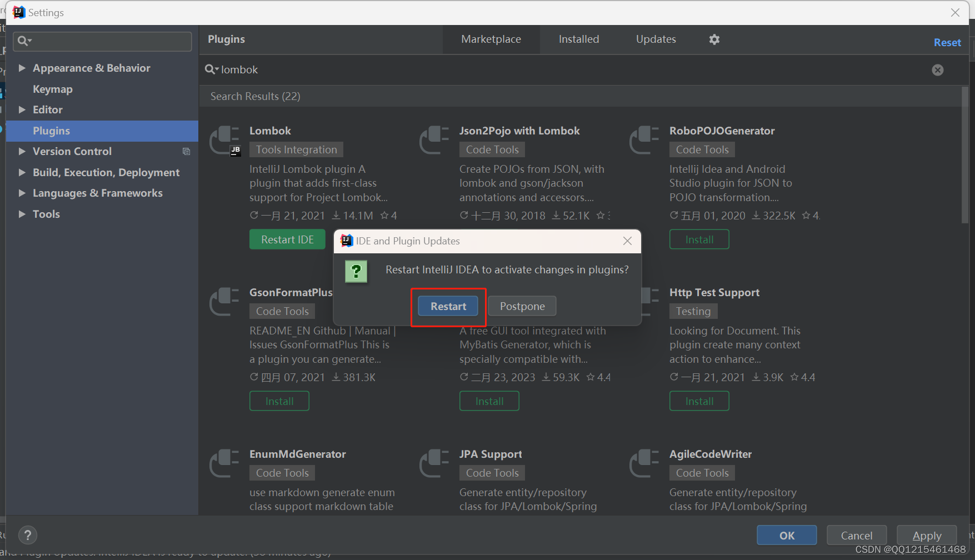
Task: Expand Languages & Frameworks section
Action: click(x=22, y=193)
